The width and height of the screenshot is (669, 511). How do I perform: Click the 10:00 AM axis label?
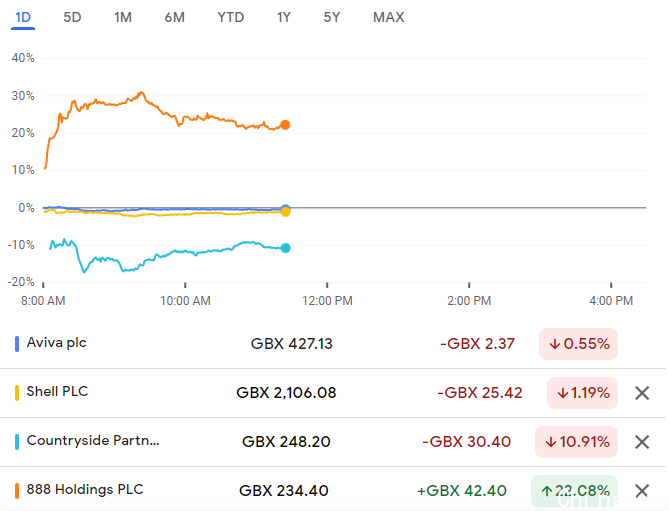[185, 301]
